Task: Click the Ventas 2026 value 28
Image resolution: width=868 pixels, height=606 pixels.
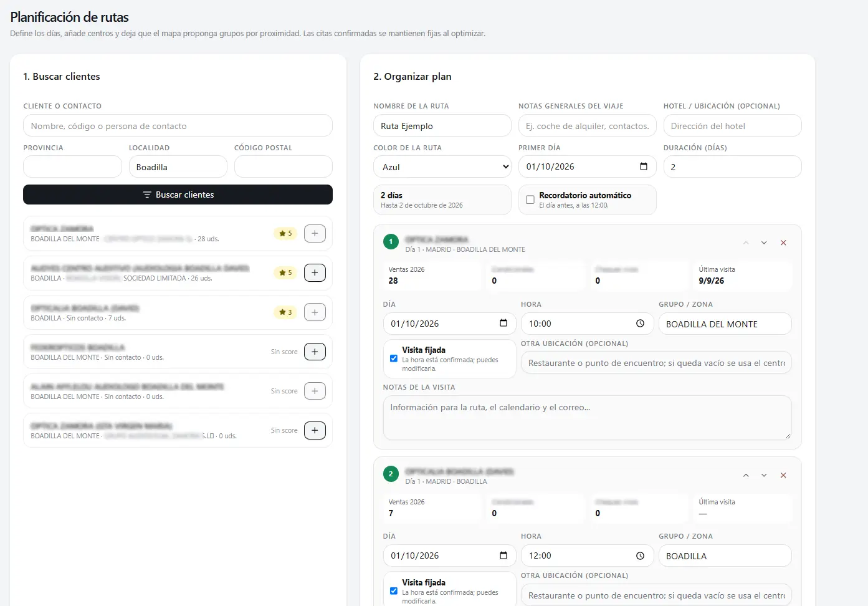Action: pos(393,281)
